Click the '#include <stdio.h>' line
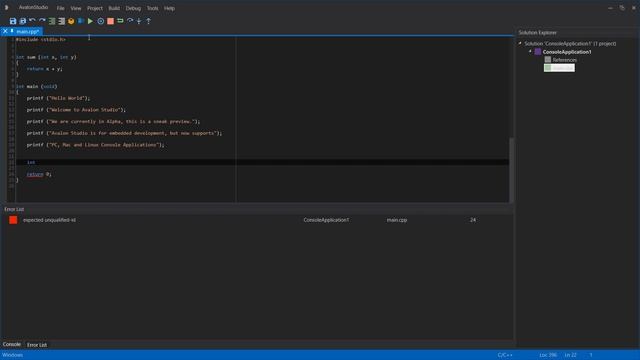Screen dimensions: 640x360 (41, 40)
